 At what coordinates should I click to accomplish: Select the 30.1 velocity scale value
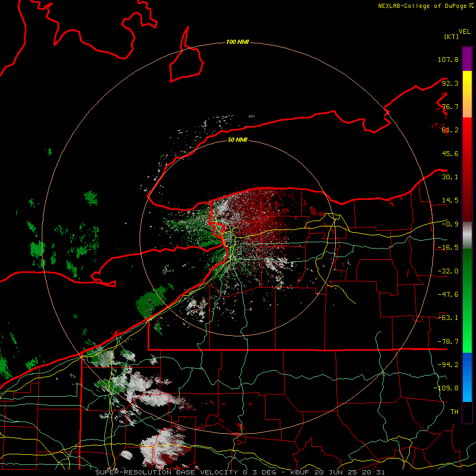point(450,177)
